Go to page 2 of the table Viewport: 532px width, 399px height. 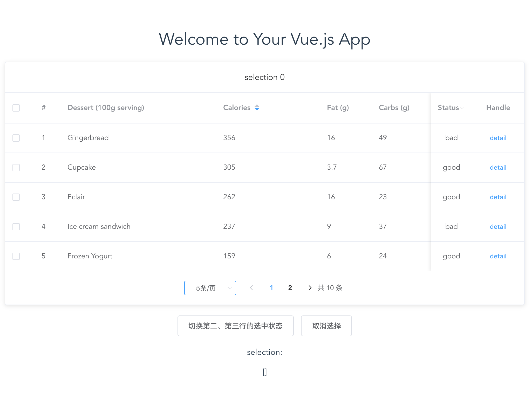[x=290, y=288]
